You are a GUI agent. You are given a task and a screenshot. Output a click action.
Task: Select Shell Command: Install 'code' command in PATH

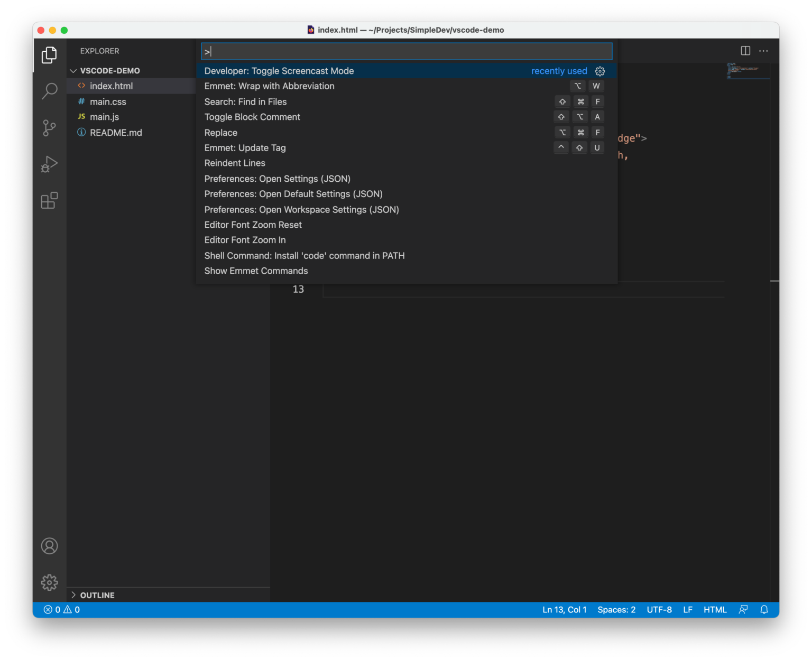click(407, 256)
